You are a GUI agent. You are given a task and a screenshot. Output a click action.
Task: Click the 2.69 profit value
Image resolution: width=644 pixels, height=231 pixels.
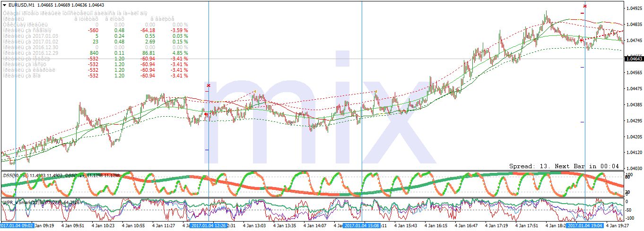(150, 41)
